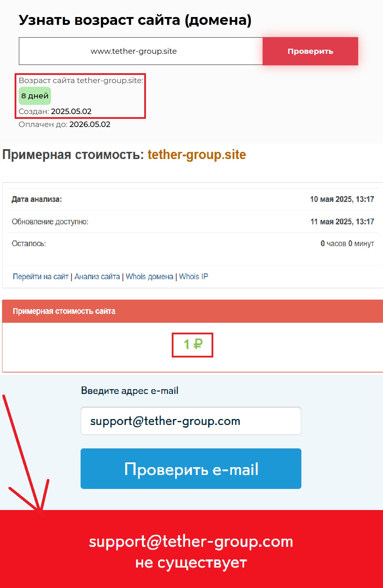The width and height of the screenshot is (383, 588).
Task: Open the Перейти на сайт link
Action: click(x=41, y=276)
